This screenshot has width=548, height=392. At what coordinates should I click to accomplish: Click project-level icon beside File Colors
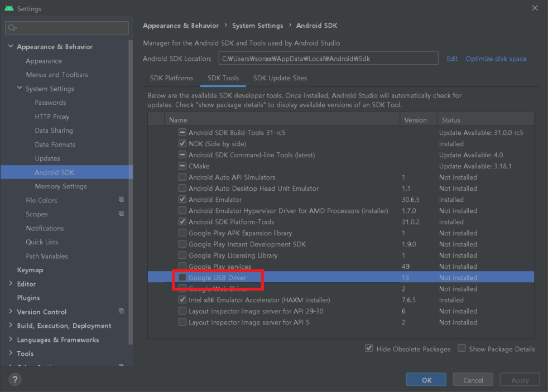(x=121, y=199)
